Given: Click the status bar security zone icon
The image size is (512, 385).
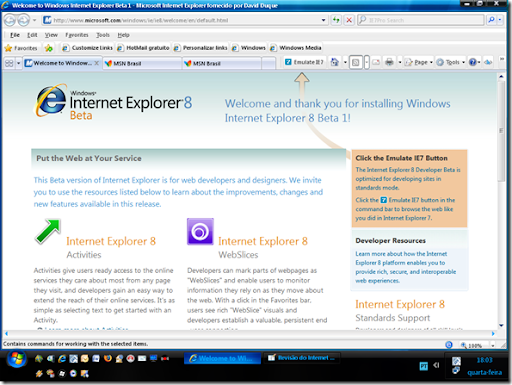Looking at the screenshot, I should coord(449,345).
